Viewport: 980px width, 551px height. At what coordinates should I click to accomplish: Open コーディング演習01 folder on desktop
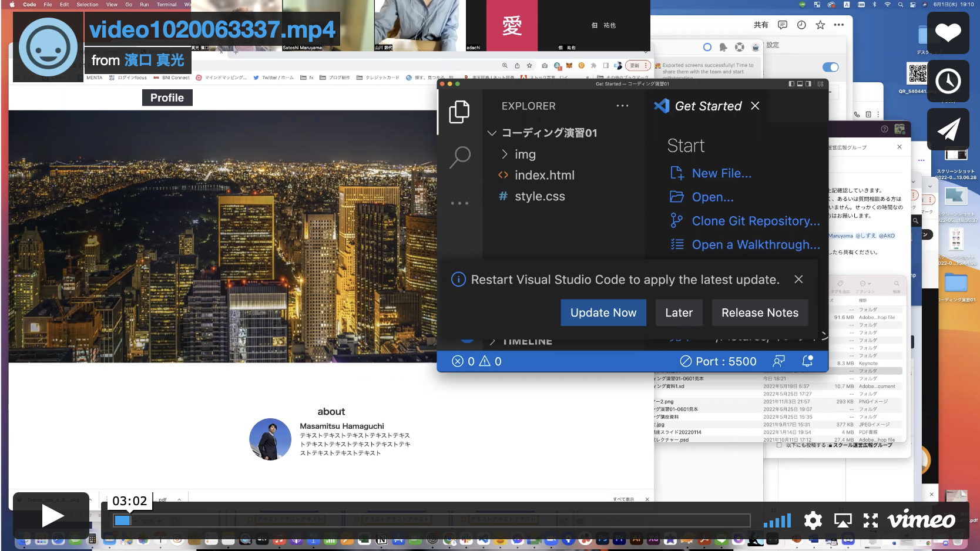(x=956, y=287)
